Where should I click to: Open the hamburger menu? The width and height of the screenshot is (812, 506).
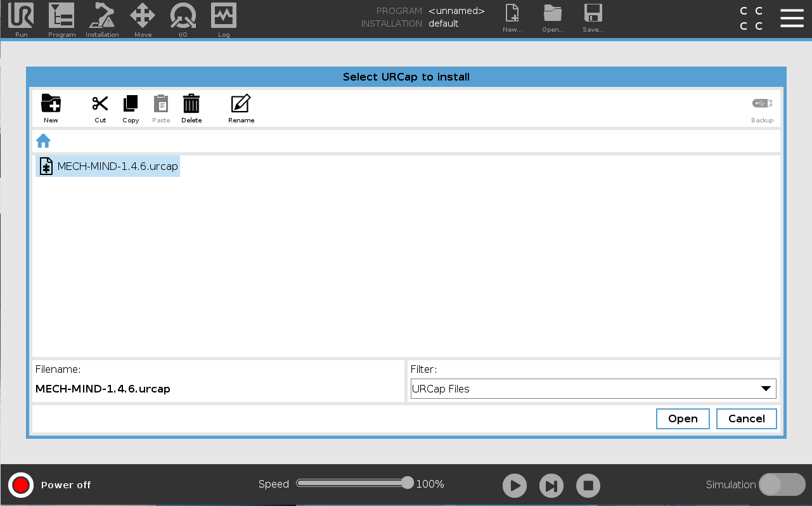click(792, 18)
